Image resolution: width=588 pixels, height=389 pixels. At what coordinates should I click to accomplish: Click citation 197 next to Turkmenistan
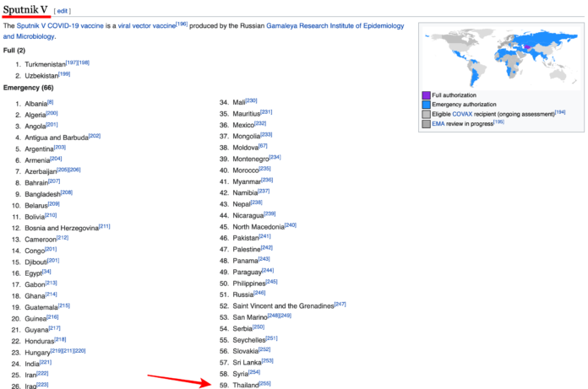tap(72, 62)
